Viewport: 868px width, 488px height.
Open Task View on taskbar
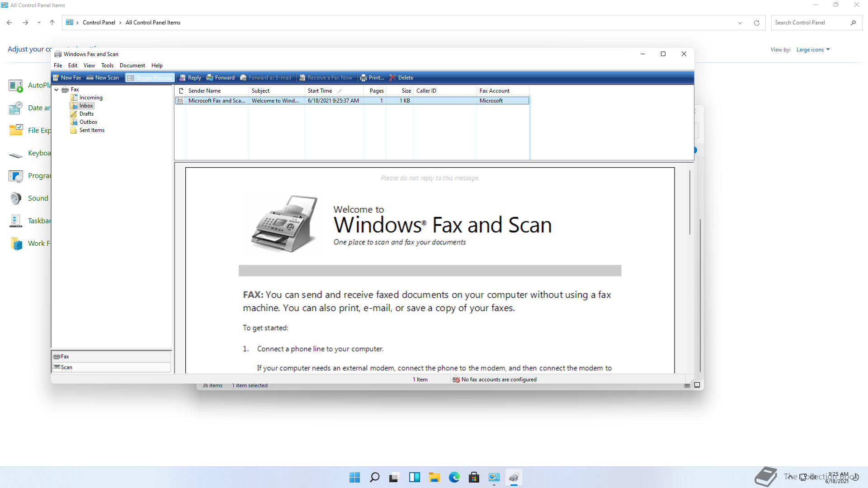point(395,477)
